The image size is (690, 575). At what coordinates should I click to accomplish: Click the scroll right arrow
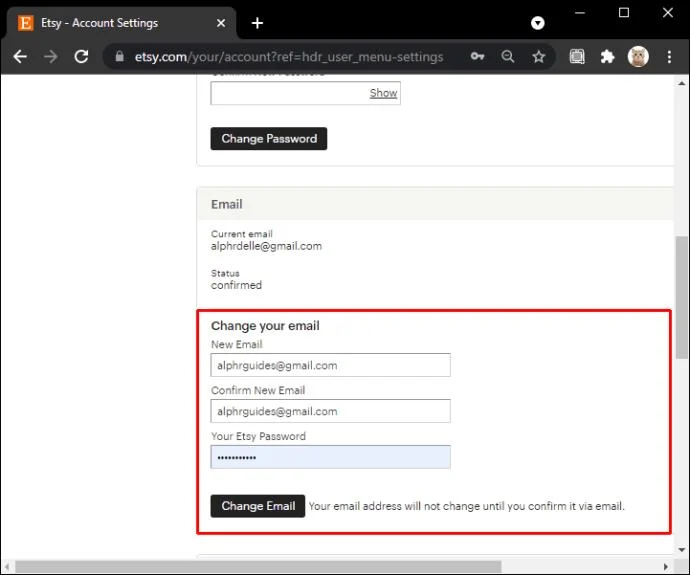point(666,567)
